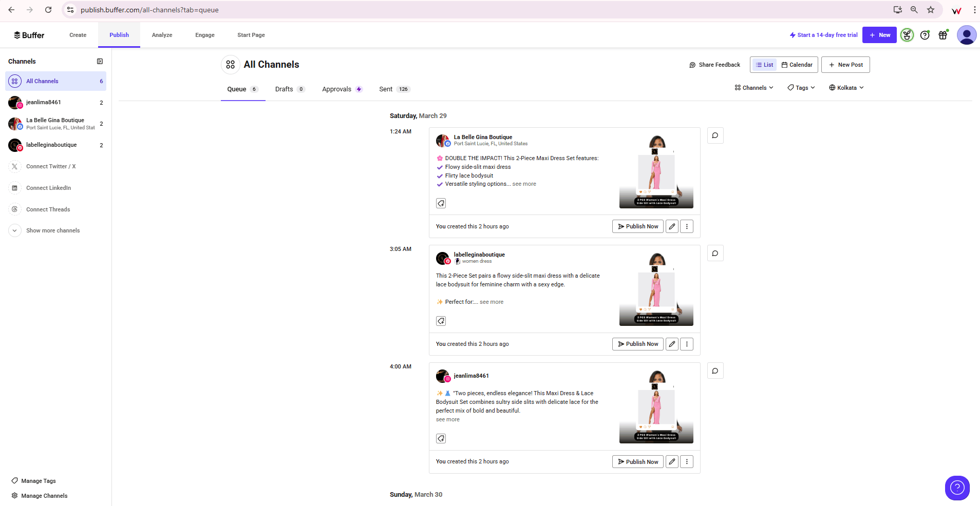
Task: Open more options for the 1:24 AM post
Action: click(687, 226)
